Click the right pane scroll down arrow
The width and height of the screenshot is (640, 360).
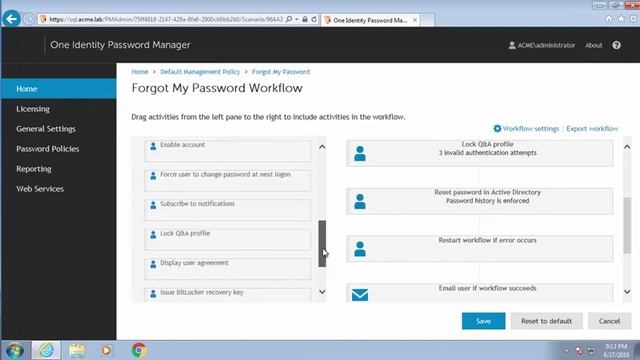click(627, 292)
